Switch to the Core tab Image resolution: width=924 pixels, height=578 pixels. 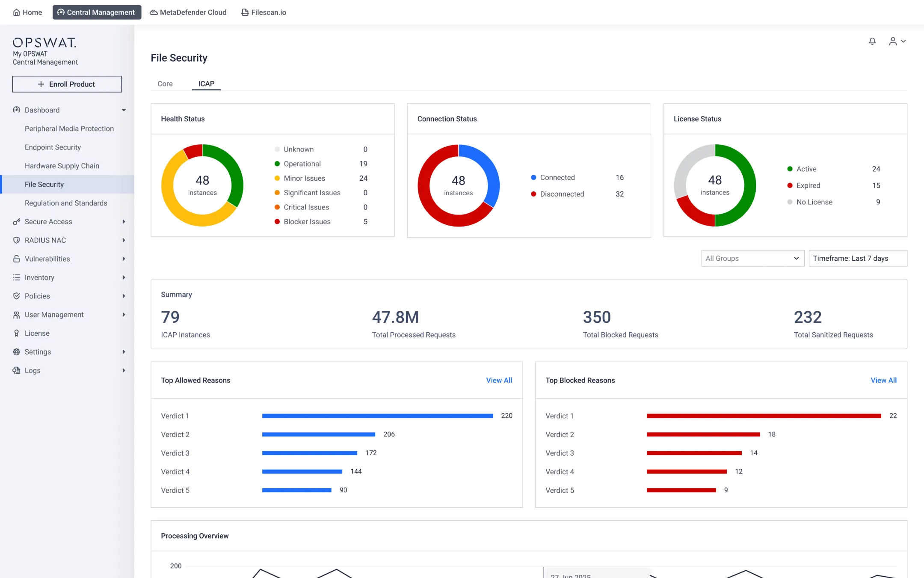click(165, 84)
